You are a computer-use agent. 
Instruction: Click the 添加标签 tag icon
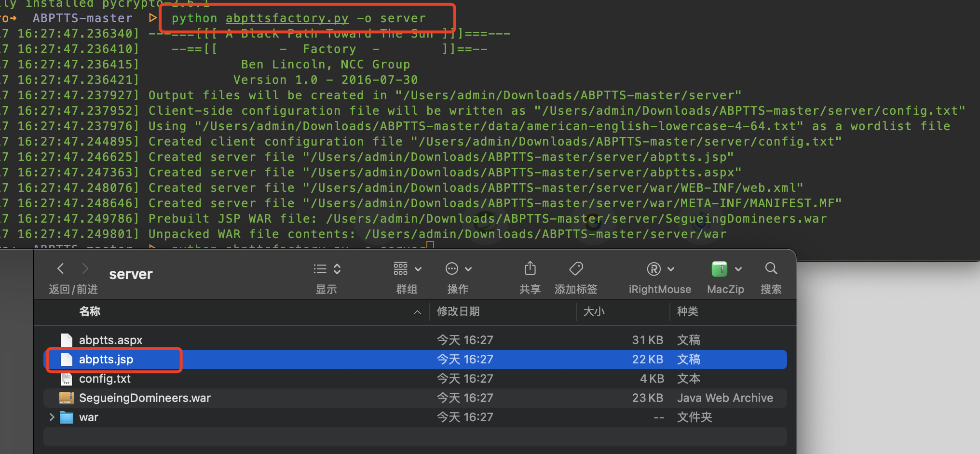click(x=576, y=268)
